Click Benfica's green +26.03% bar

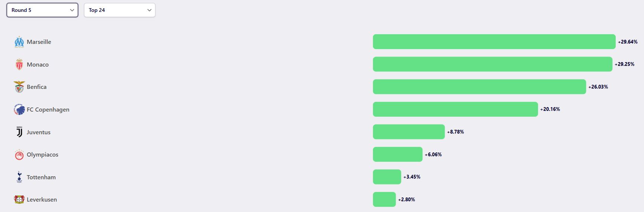479,87
